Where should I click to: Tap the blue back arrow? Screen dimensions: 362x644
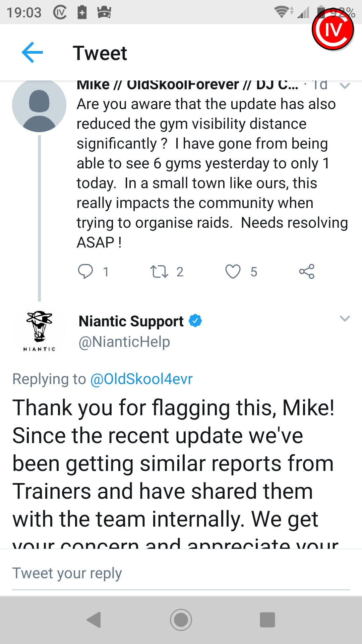32,52
